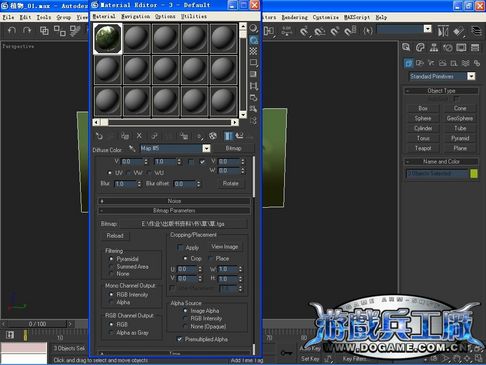Open the Utilities menu in Material Editor
486x365 pixels.
point(194,16)
